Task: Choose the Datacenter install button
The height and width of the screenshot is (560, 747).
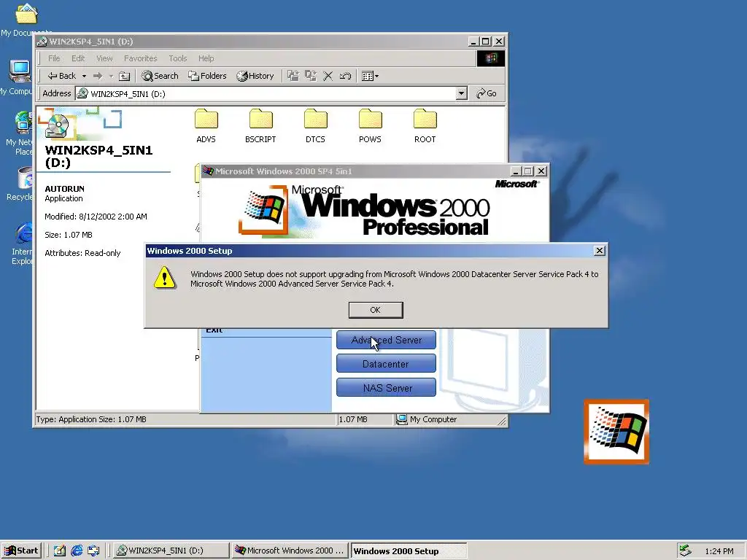Action: click(386, 364)
